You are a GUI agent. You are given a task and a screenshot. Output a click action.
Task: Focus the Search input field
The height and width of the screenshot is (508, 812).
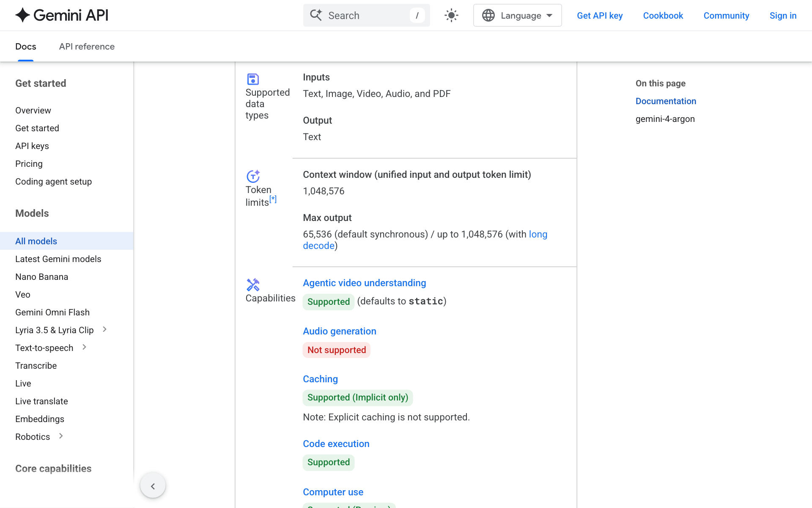(366, 15)
